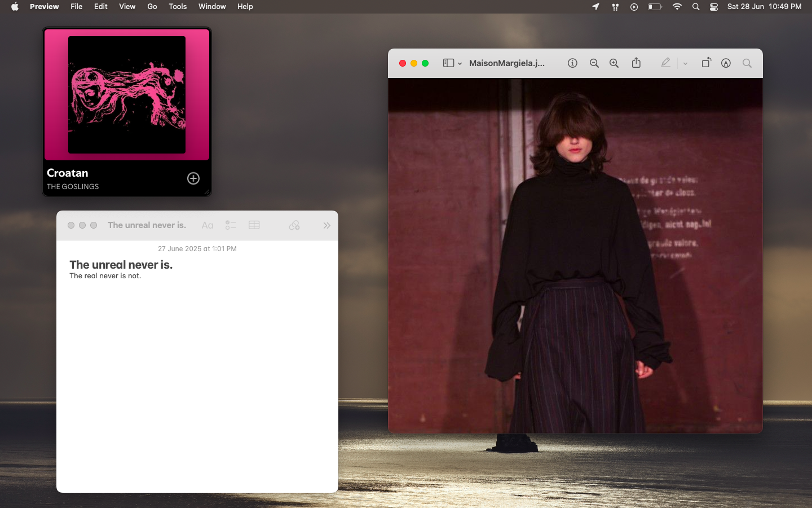
Task: Click the fork-shaped menu bar icon
Action: (615, 7)
